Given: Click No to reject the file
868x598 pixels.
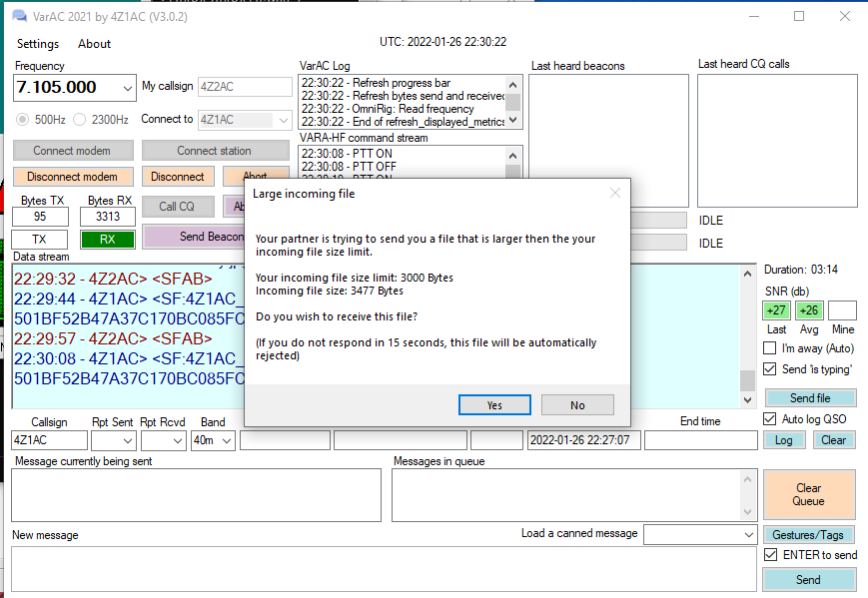Looking at the screenshot, I should (x=577, y=405).
